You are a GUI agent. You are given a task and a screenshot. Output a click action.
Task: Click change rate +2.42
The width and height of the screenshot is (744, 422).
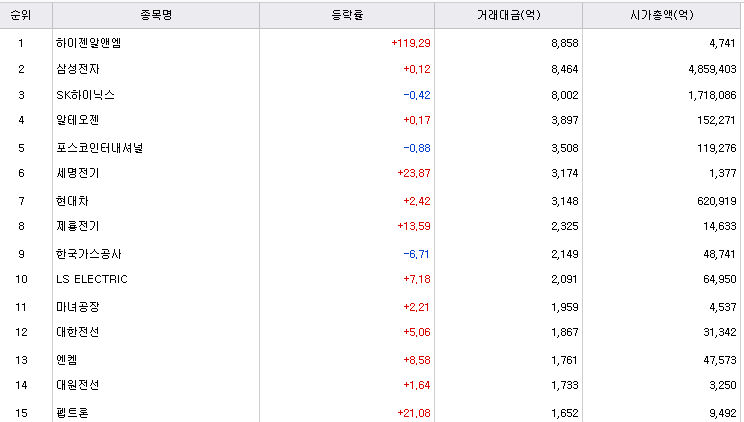tap(417, 201)
